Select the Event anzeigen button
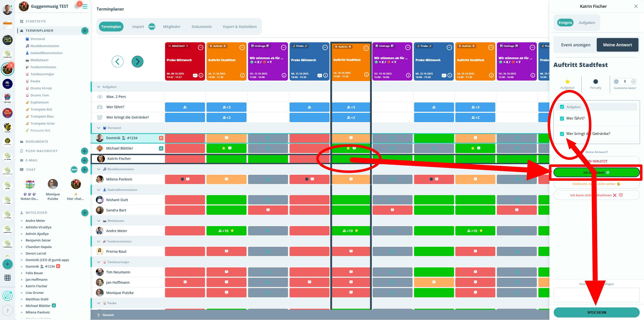The width and height of the screenshot is (644, 320). coord(576,45)
